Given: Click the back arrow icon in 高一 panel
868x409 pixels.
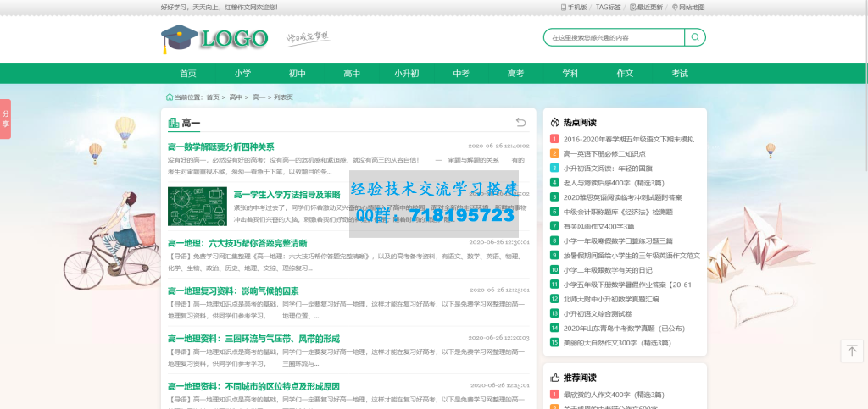Looking at the screenshot, I should (x=520, y=123).
